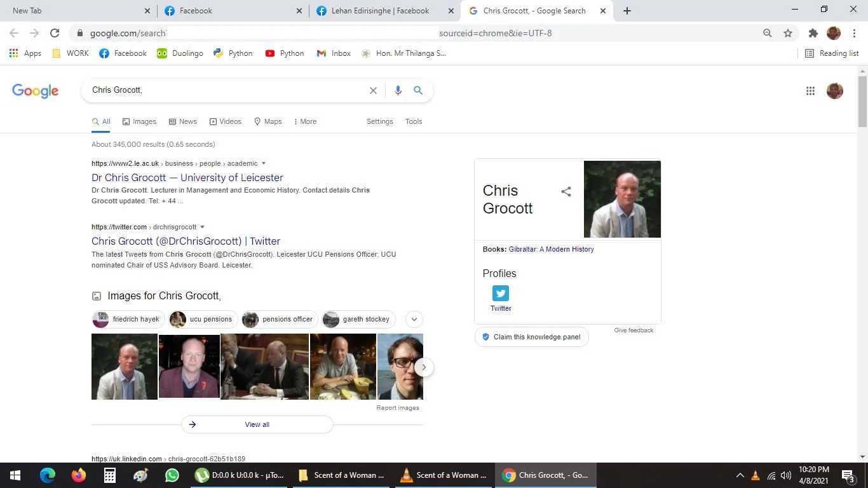Open Dr Chris Grocott University of Leicester result
Viewport: 868px width, 488px height.
pos(187,178)
